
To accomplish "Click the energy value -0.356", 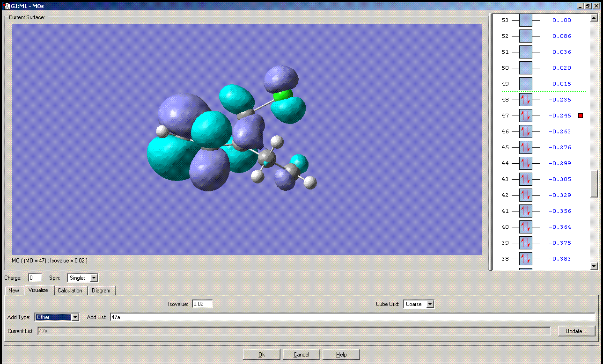I will [x=560, y=211].
